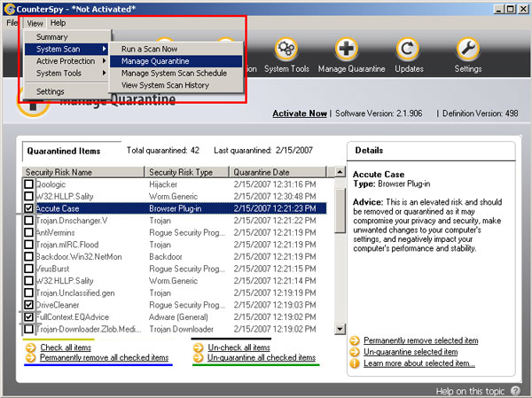The image size is (532, 398).
Task: Select the DriveCleaner row name
Action: (58, 305)
